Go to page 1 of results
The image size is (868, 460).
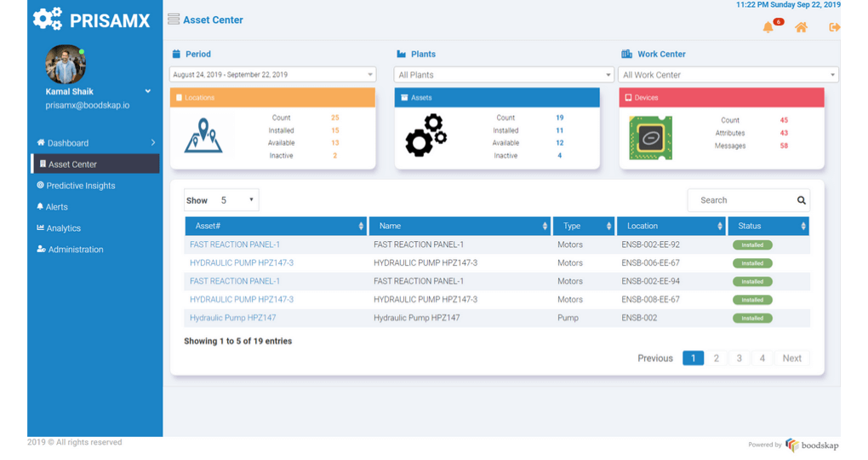(x=693, y=358)
